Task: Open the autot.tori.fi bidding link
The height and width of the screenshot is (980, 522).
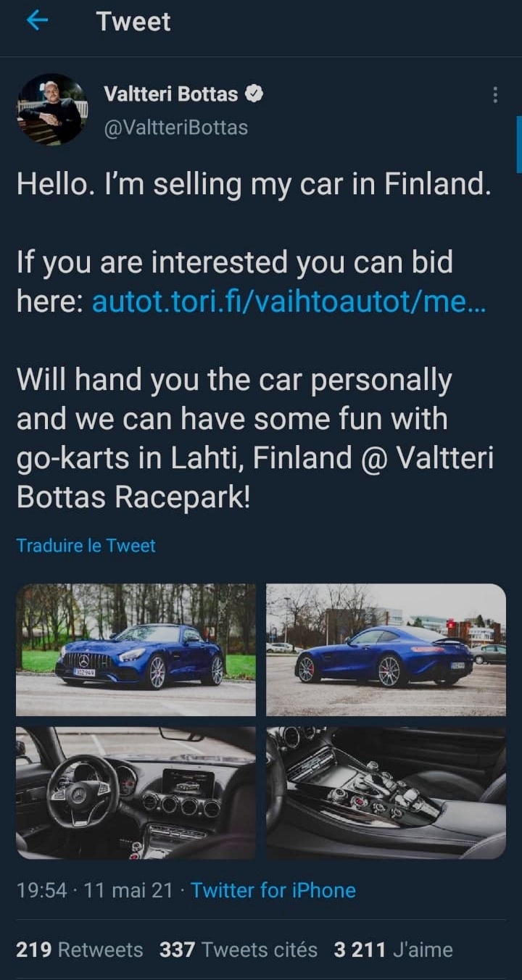Action: 289,302
